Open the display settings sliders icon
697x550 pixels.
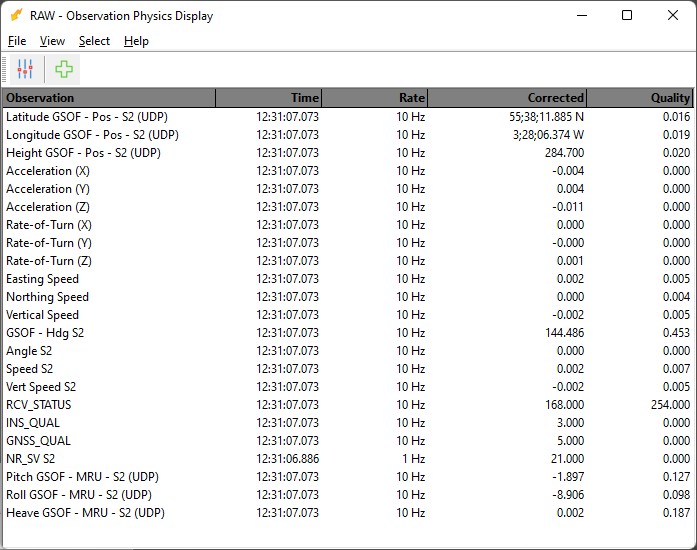coord(25,69)
